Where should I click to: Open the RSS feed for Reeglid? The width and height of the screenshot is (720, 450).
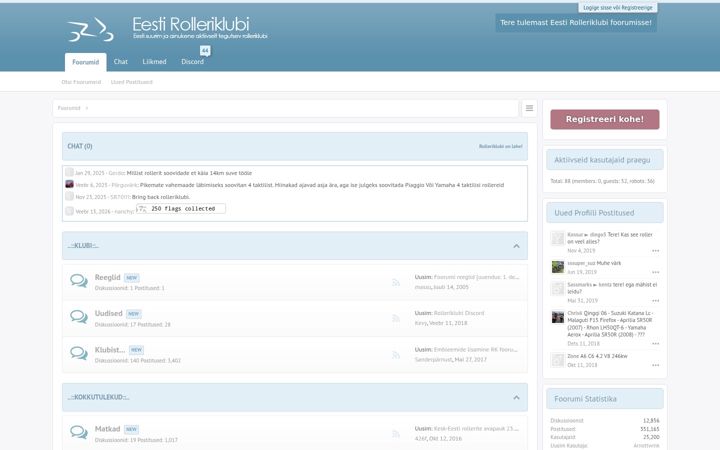396,282
